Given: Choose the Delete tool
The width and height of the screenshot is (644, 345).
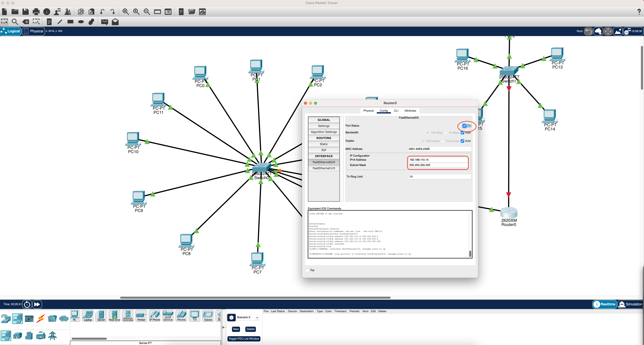Looking at the screenshot, I should click(x=25, y=22).
